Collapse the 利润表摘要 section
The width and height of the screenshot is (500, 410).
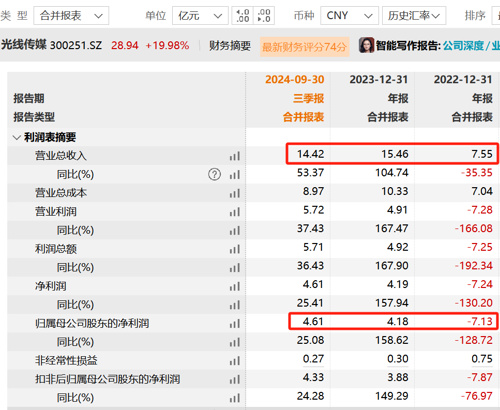tap(16, 137)
